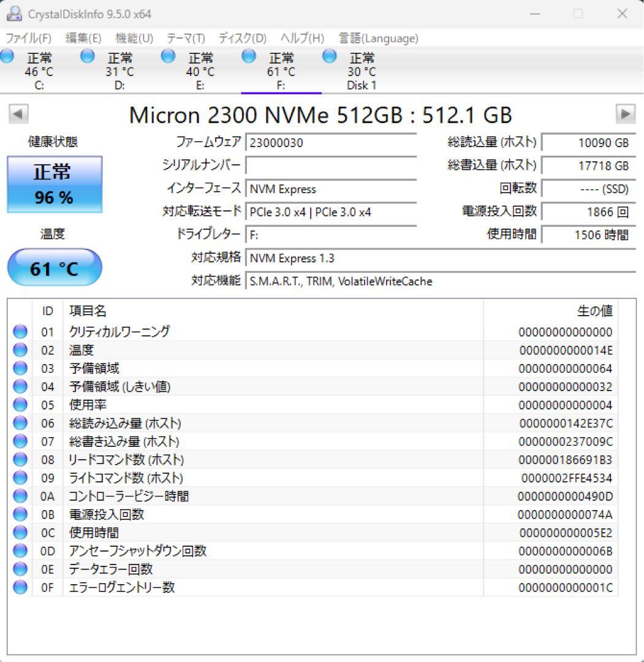Open the ファイル(F) menu

(x=28, y=38)
